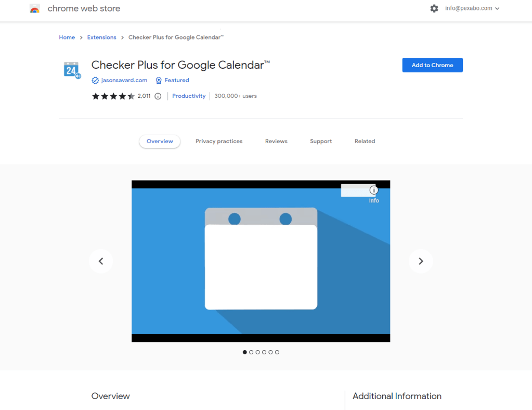Select the fifth carousel dot
The width and height of the screenshot is (532, 410).
pyautogui.click(x=270, y=352)
